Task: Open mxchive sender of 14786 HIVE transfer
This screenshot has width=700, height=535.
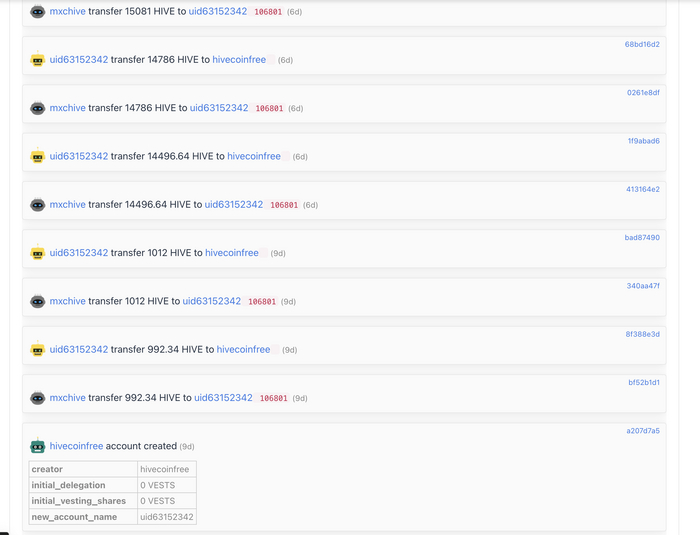Action: pyautogui.click(x=67, y=108)
